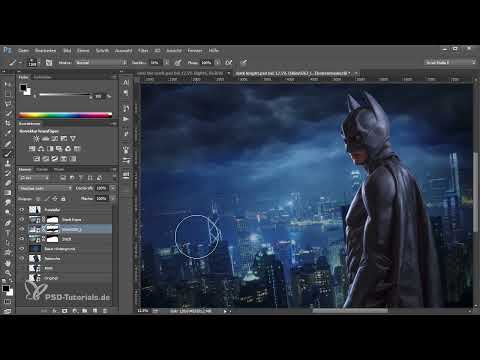Delete layer trash icon
Screen dimensions: 480x360
105,311
